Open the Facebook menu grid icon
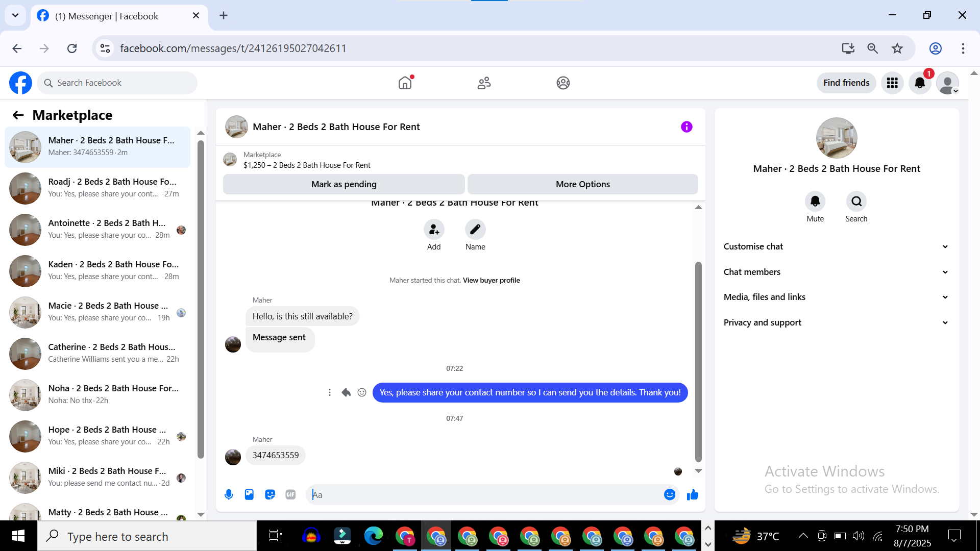Image resolution: width=980 pixels, height=551 pixels. 892,83
